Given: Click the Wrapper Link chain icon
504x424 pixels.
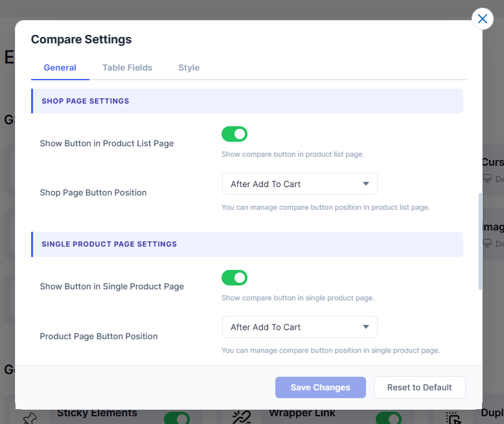Looking at the screenshot, I should [x=242, y=418].
